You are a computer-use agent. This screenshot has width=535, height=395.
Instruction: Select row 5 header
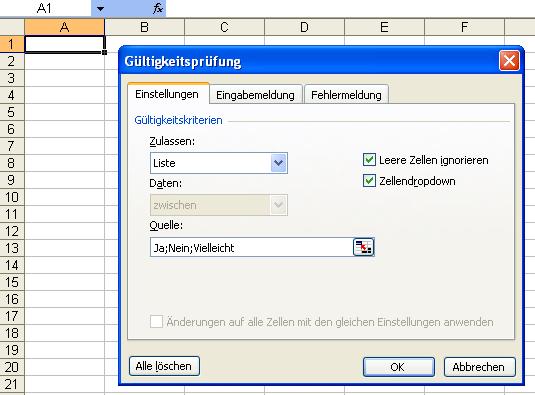point(12,112)
